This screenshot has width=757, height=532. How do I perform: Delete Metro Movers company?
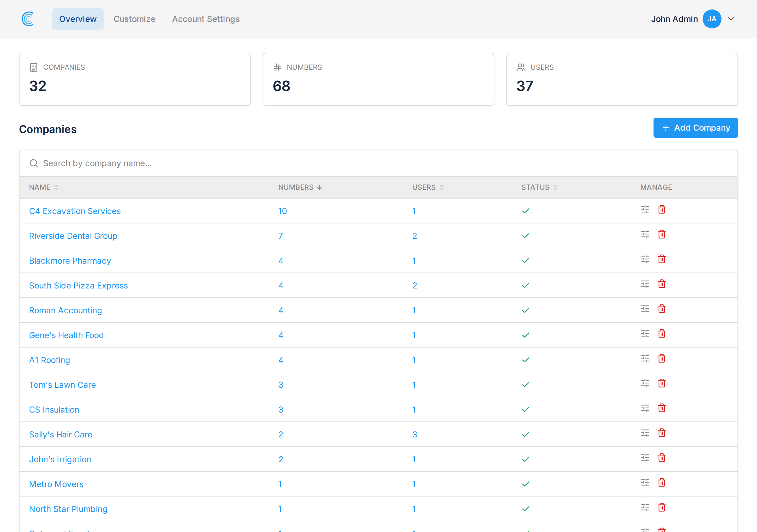[661, 483]
